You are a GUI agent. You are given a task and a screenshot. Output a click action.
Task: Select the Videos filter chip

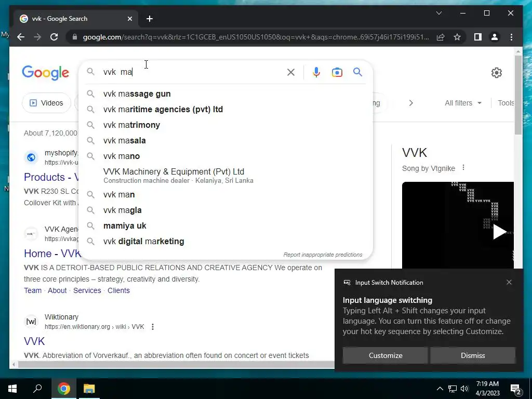pyautogui.click(x=46, y=103)
